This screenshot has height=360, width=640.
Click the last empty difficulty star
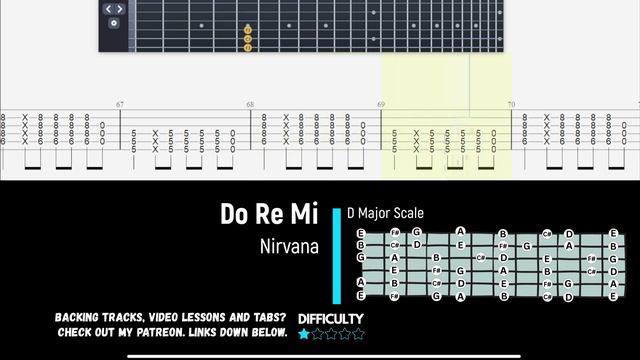358,334
